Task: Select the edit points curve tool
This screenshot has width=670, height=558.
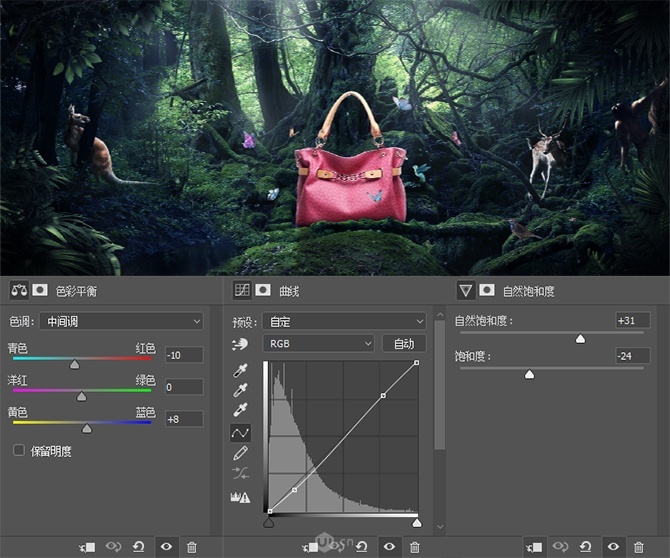Action: [240, 433]
